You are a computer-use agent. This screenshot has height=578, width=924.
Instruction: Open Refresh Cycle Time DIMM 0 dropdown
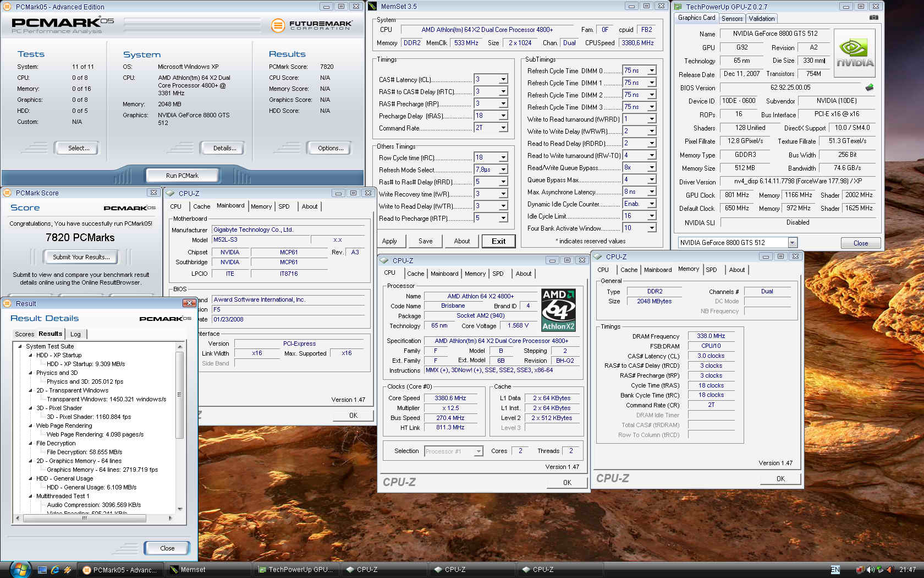[652, 70]
